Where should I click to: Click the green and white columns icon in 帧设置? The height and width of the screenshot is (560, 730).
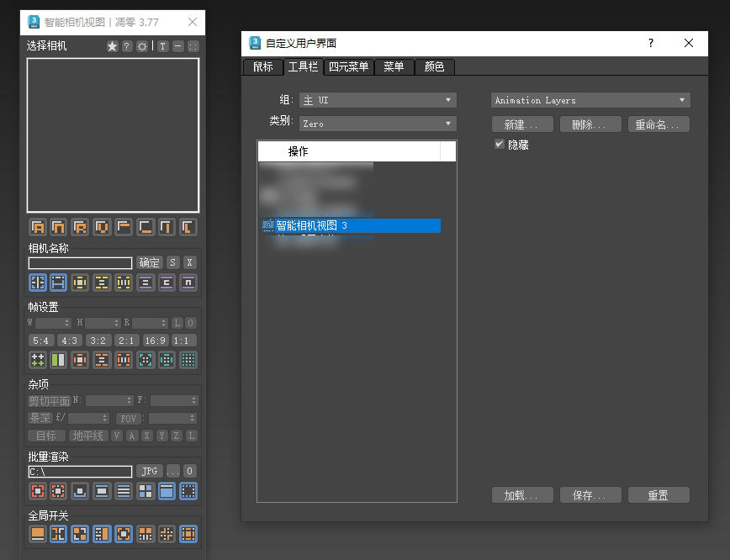point(58,360)
